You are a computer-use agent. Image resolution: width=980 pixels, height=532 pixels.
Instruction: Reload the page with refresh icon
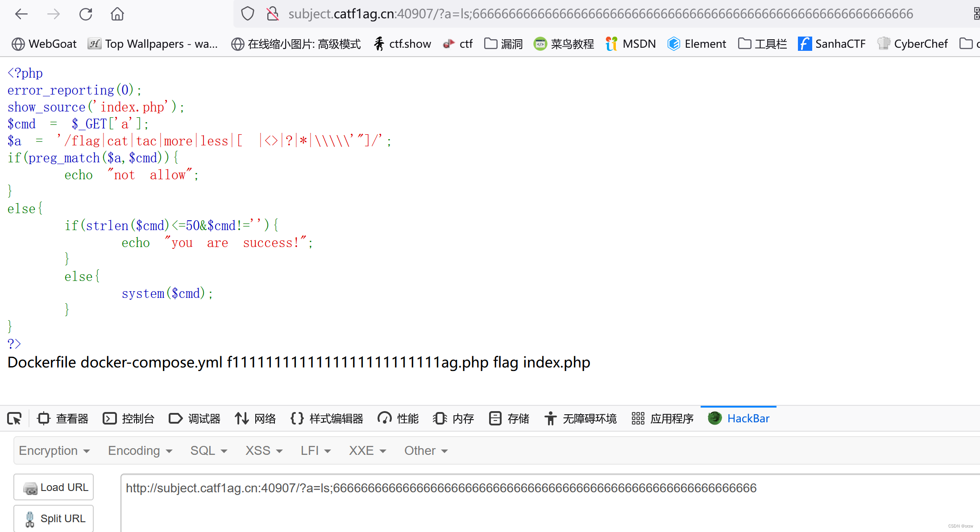85,14
